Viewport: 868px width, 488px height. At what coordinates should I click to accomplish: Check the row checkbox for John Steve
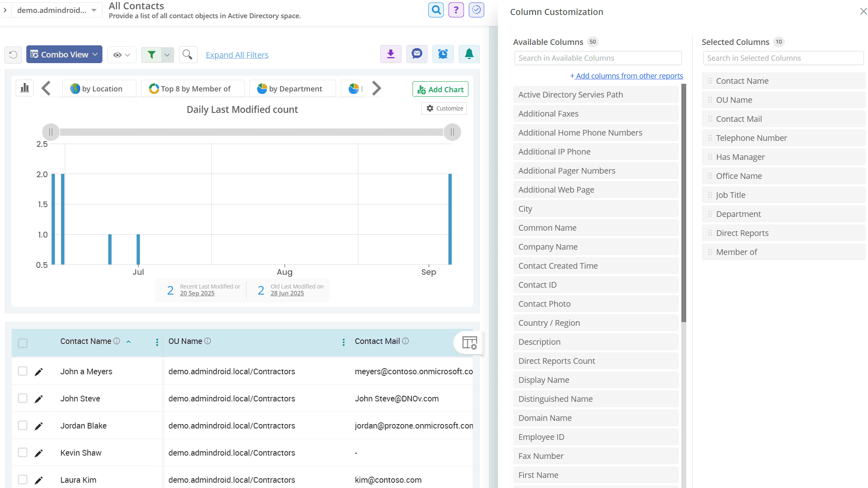point(23,398)
